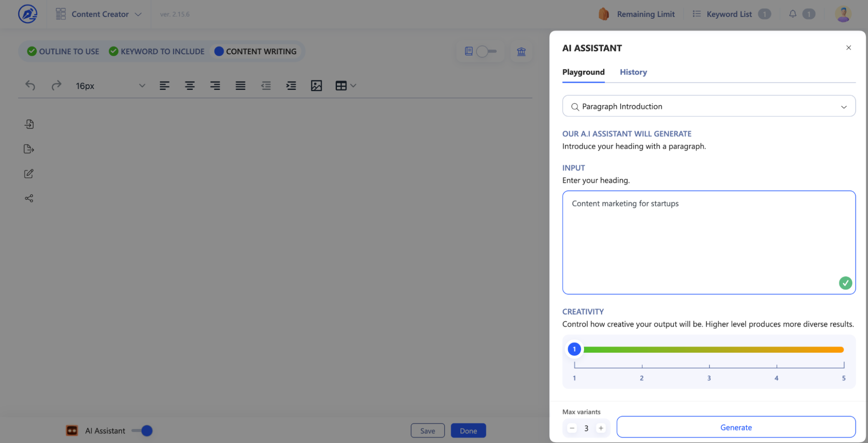Click the notification count badge
The width and height of the screenshot is (868, 443).
click(x=809, y=14)
